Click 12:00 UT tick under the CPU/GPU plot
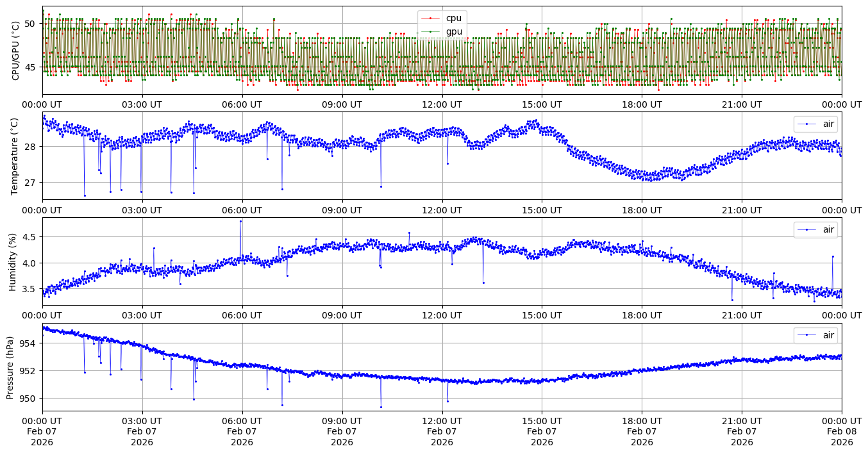Viewport: 868px width, 453px height. pos(442,104)
